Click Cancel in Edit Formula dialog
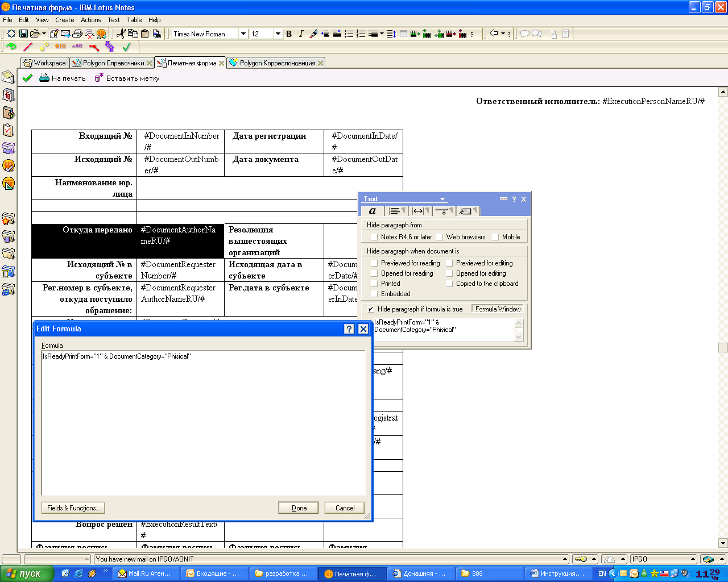 (345, 508)
